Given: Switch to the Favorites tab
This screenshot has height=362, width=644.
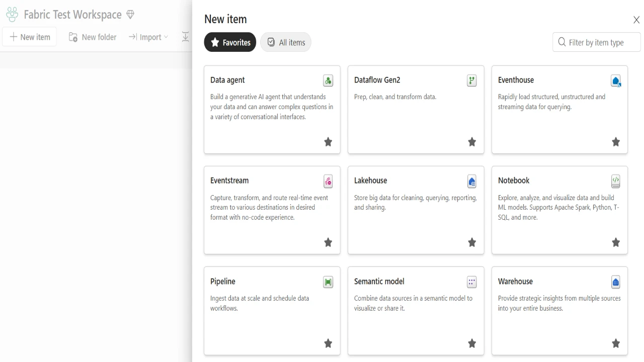Looking at the screenshot, I should [230, 42].
